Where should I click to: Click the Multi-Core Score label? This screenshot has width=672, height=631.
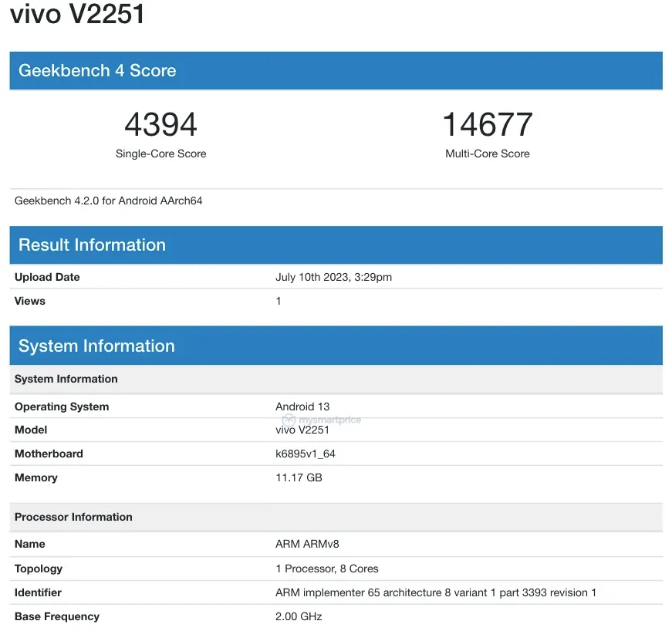[487, 154]
